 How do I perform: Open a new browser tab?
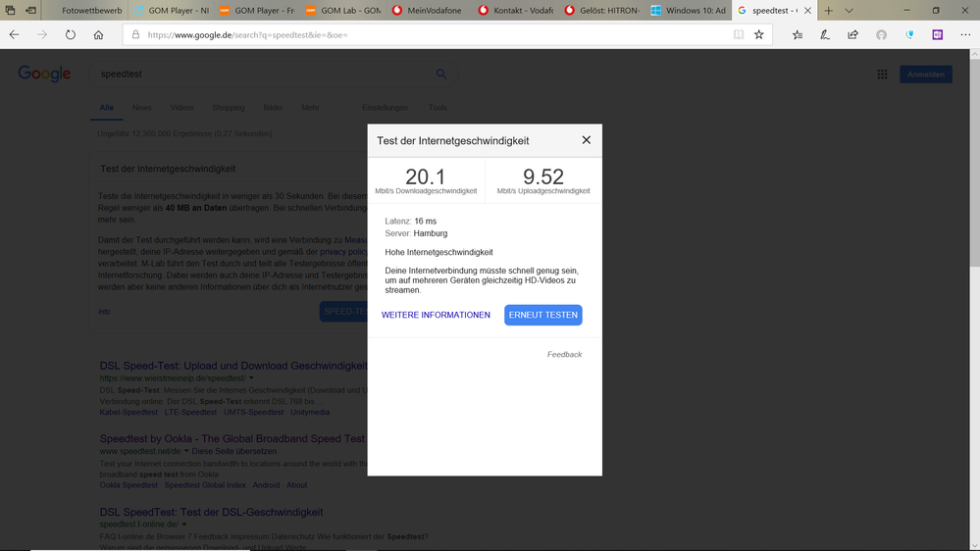[828, 11]
